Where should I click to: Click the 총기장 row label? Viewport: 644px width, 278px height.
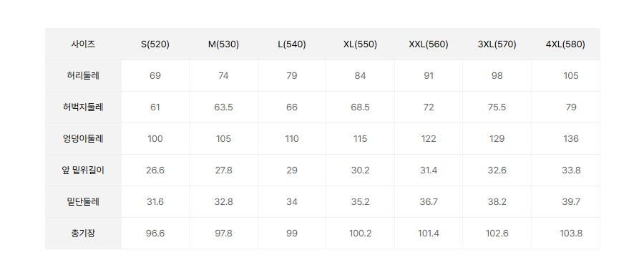coord(83,233)
